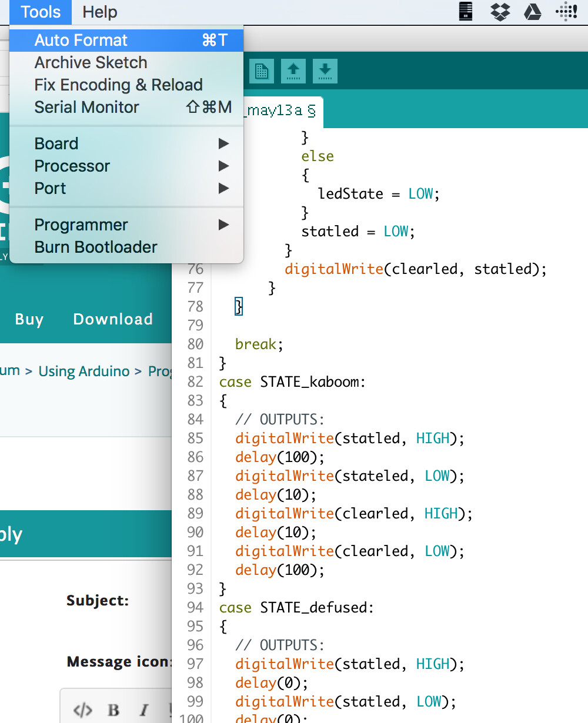Expand the Processor submenu
The image size is (588, 723).
(72, 166)
